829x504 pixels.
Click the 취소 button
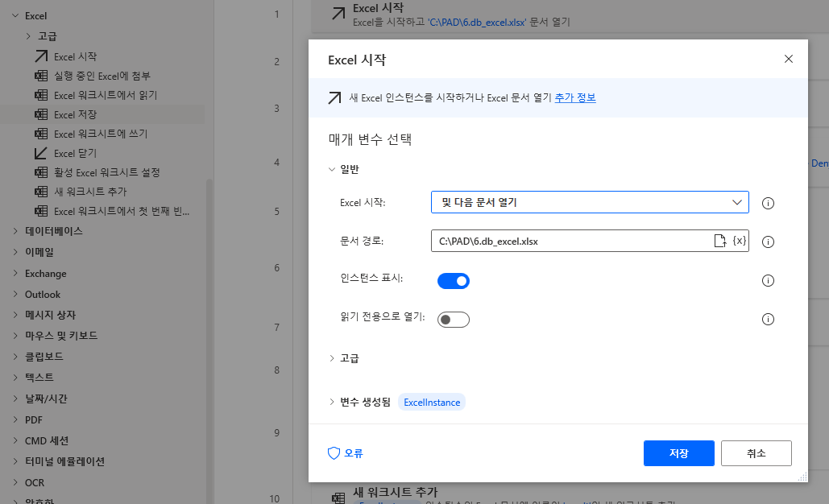coord(756,453)
